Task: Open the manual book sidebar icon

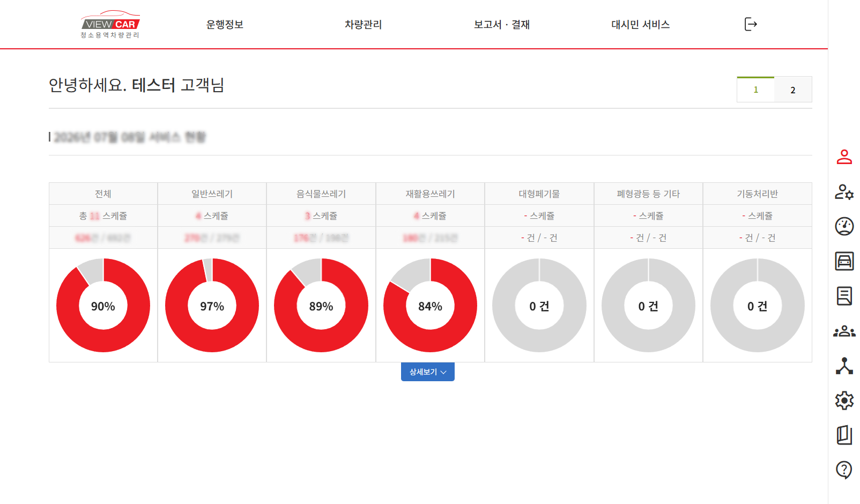Action: [844, 435]
